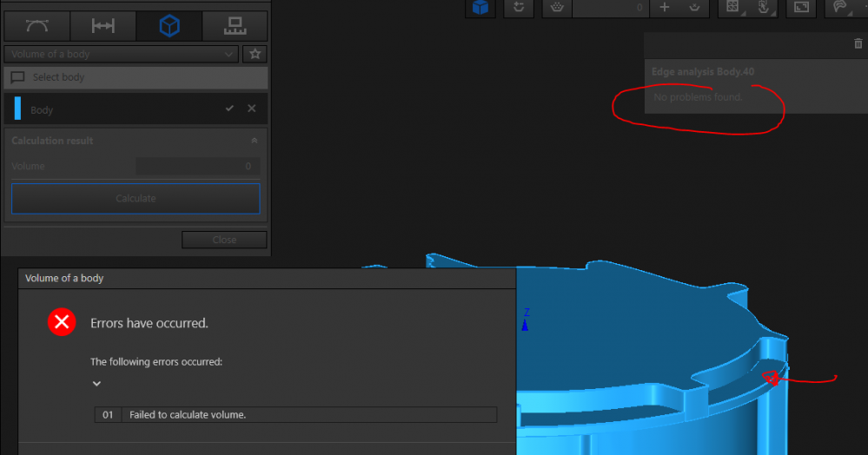The height and width of the screenshot is (455, 868).
Task: Remove Body selection with the X
Action: coord(251,109)
